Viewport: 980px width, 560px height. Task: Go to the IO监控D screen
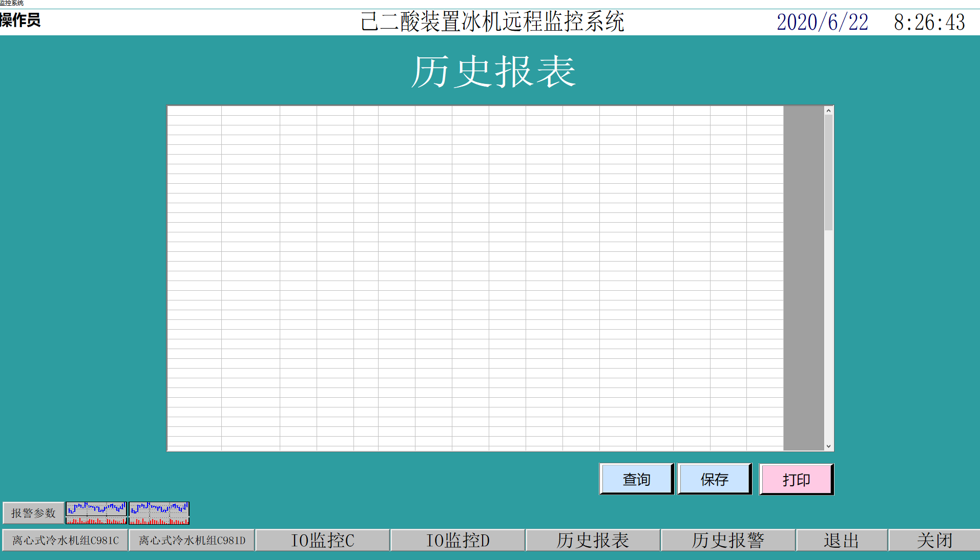pos(458,541)
